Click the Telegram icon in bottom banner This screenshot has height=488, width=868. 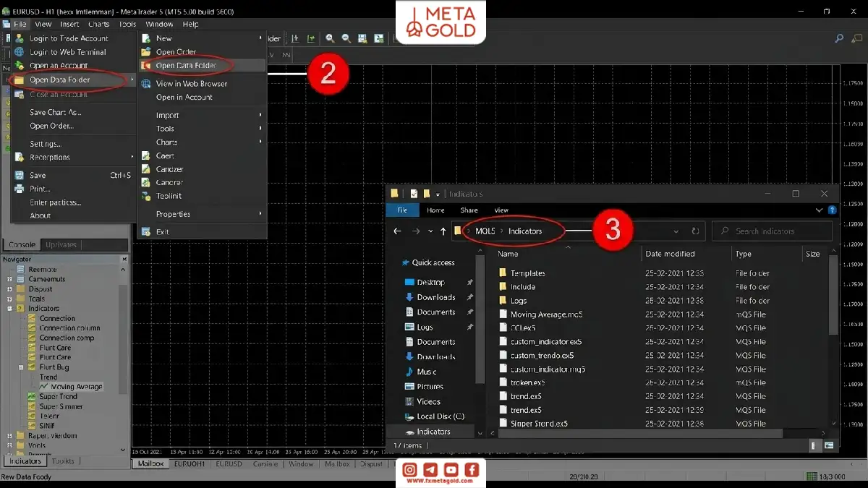coord(430,470)
